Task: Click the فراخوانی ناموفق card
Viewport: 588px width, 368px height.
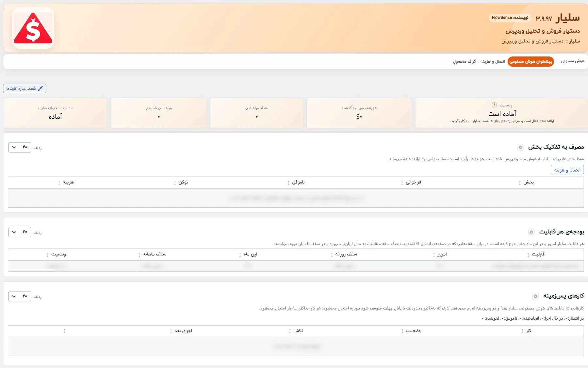Action: click(159, 113)
